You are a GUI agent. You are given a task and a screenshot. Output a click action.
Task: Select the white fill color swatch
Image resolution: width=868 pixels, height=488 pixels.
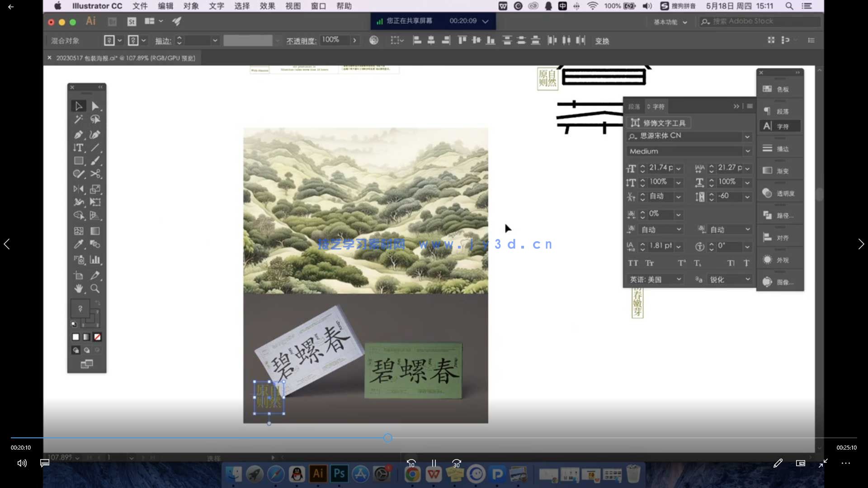point(75,337)
